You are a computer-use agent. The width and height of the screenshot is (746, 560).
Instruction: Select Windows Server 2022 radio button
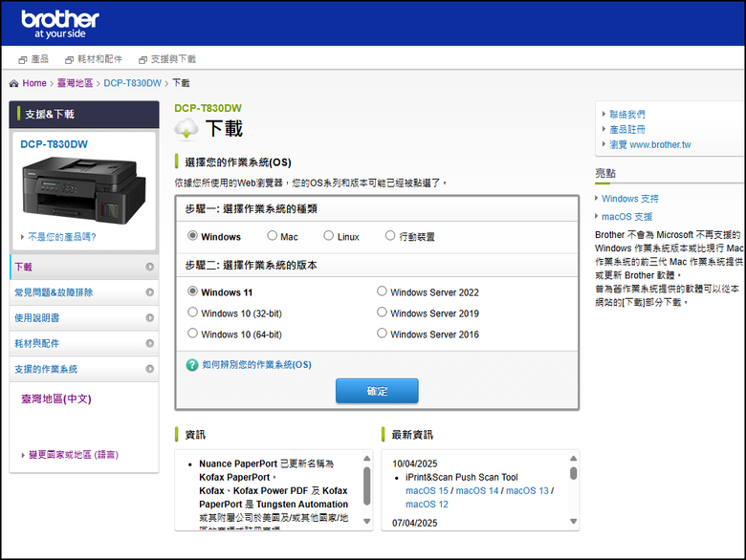(x=382, y=291)
